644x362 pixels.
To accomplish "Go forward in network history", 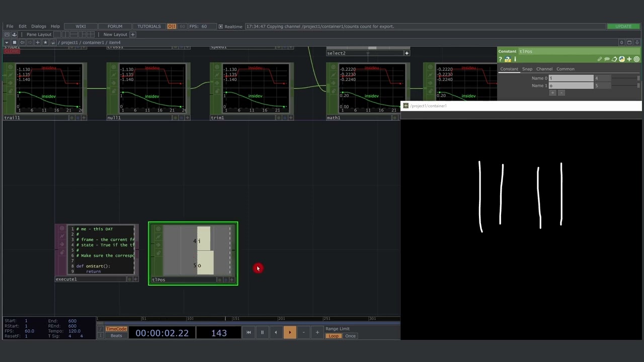I will tap(30, 42).
